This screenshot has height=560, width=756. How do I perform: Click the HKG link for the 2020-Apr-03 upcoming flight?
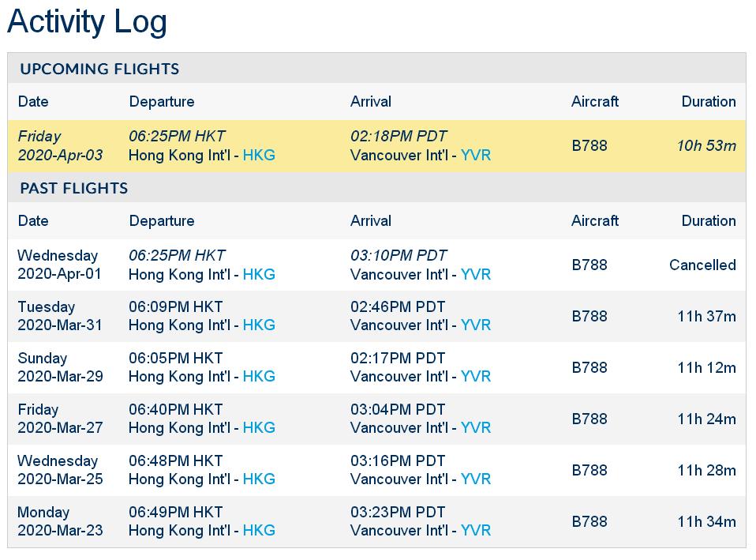(259, 156)
